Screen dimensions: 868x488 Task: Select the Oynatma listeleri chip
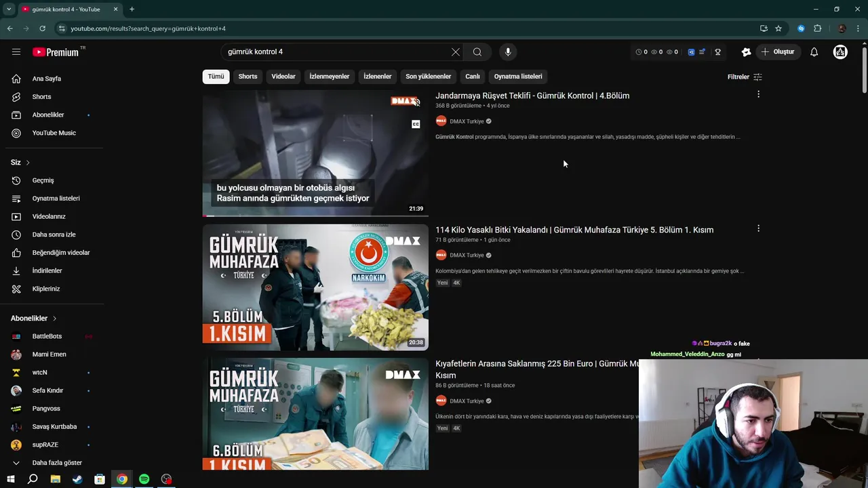(518, 77)
